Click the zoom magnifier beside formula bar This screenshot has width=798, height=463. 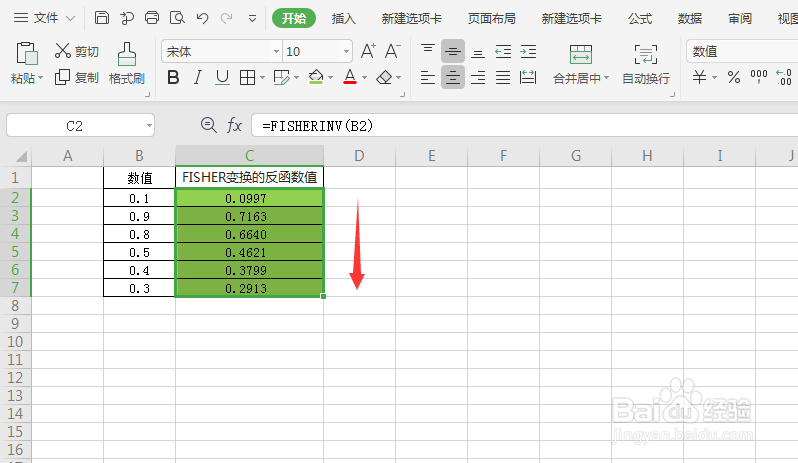pos(208,125)
